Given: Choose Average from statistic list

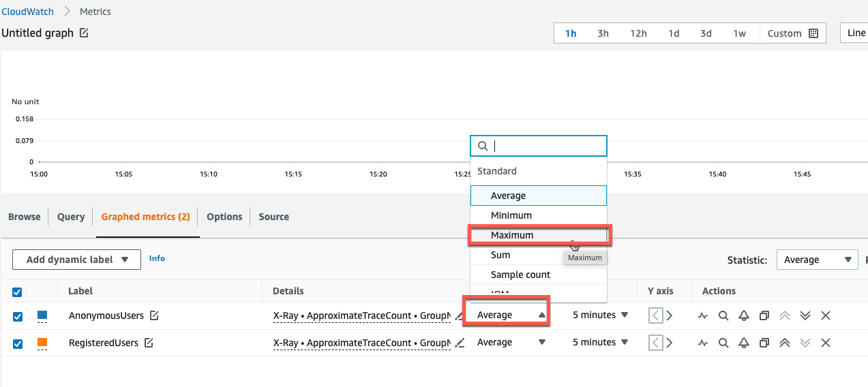Looking at the screenshot, I should [x=538, y=196].
